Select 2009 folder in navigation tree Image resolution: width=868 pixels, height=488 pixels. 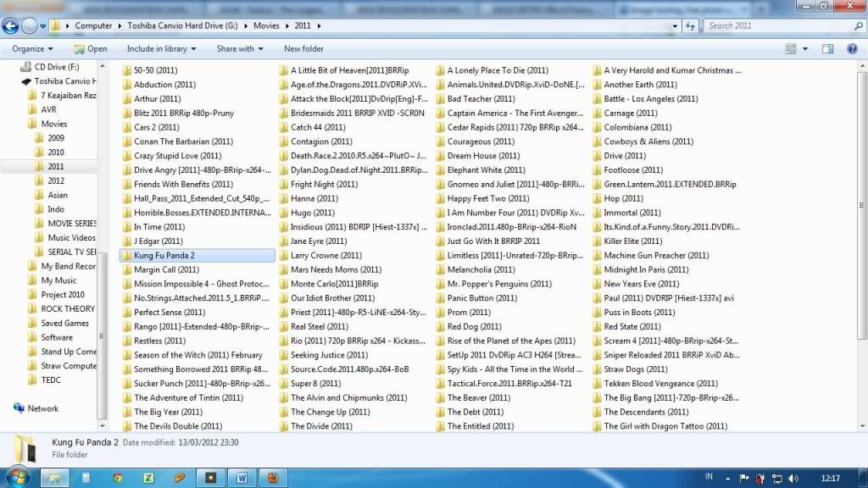coord(55,138)
